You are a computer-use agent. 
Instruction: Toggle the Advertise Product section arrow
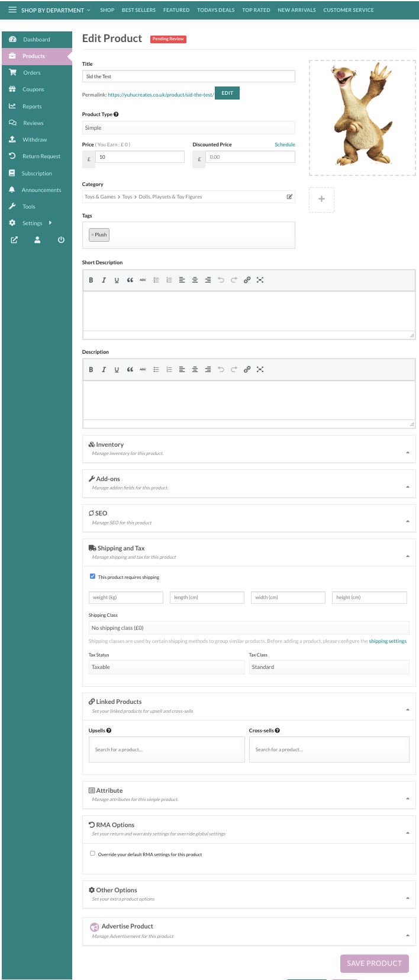[408, 935]
